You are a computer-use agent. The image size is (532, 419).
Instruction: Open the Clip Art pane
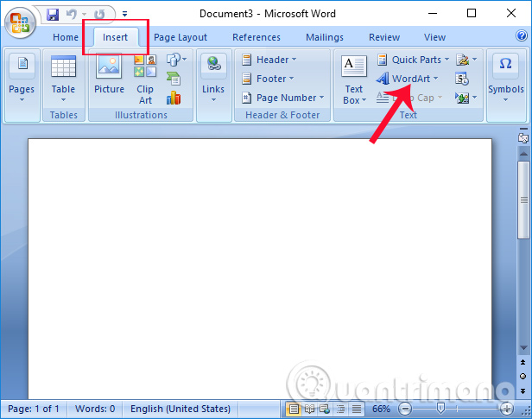click(145, 79)
